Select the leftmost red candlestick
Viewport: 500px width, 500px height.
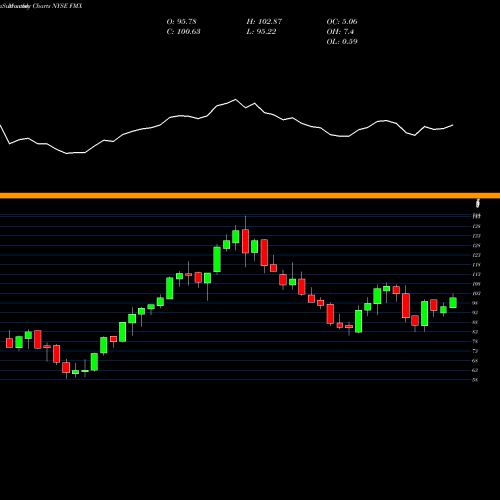(9, 342)
